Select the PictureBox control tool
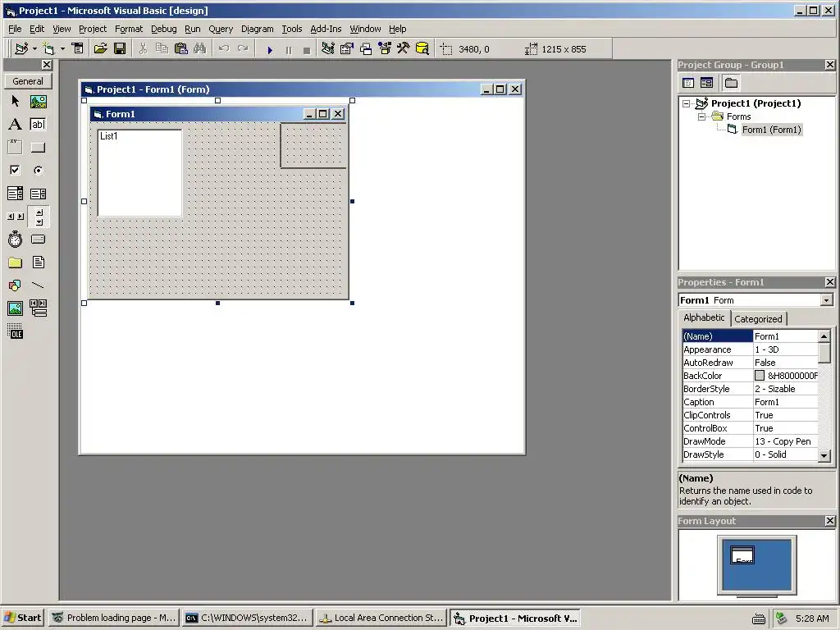This screenshot has width=840, height=630. [38, 101]
